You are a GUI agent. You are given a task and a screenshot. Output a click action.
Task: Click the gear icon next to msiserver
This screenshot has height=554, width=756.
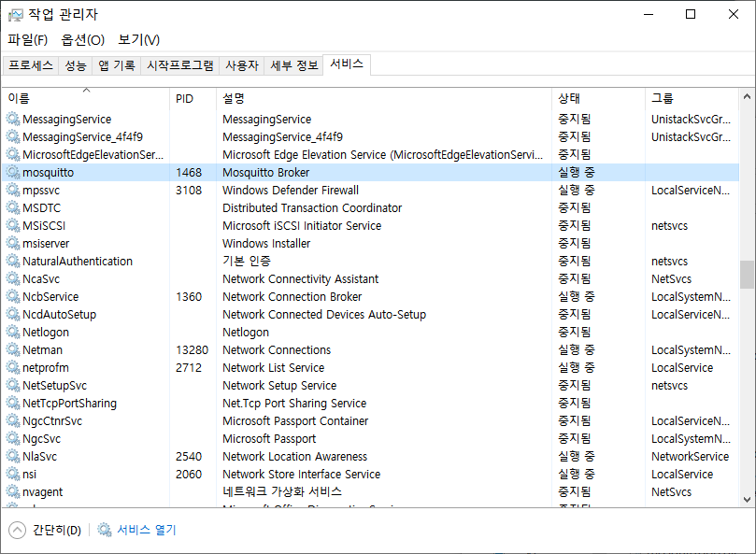pyautogui.click(x=13, y=243)
